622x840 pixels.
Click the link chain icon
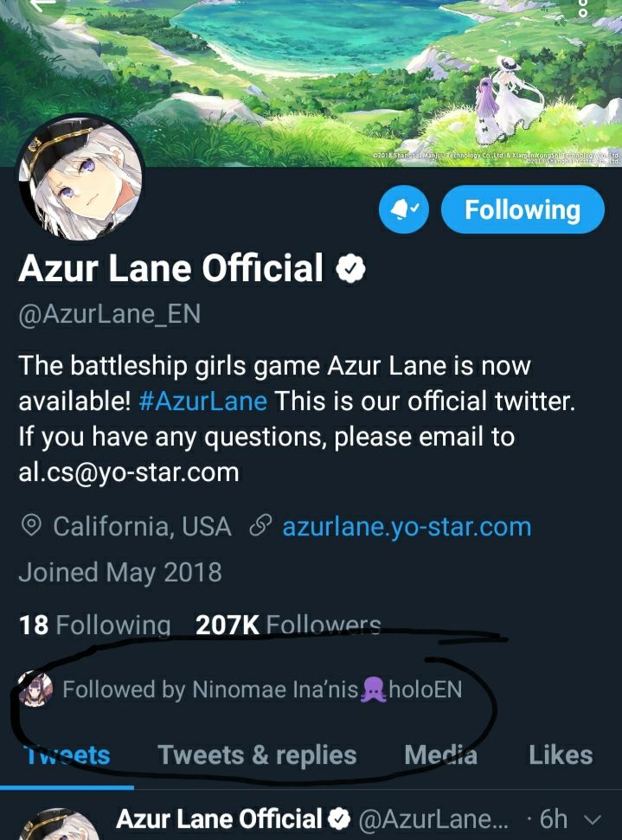click(x=261, y=526)
